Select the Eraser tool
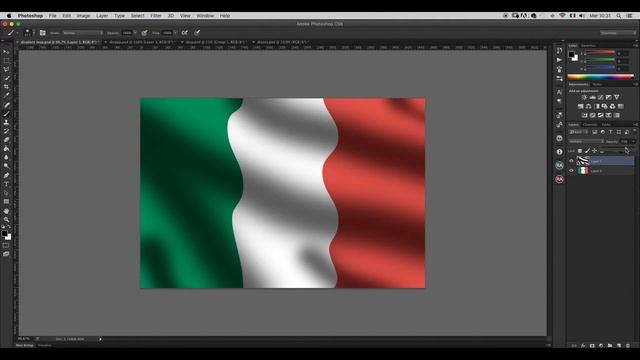 tap(6, 140)
